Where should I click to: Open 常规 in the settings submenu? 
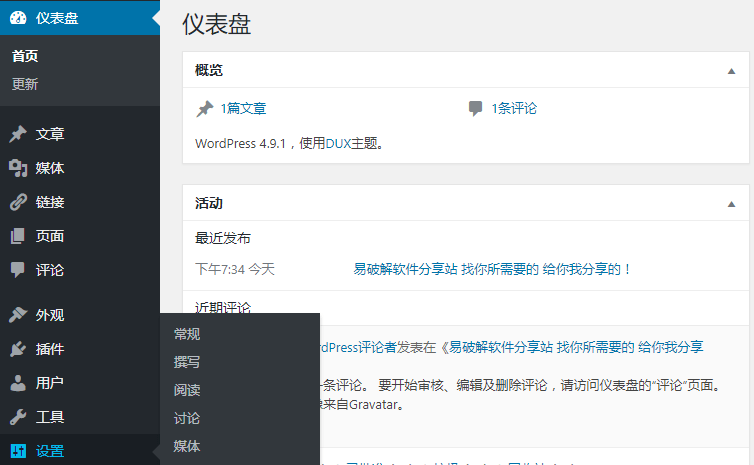(187, 334)
